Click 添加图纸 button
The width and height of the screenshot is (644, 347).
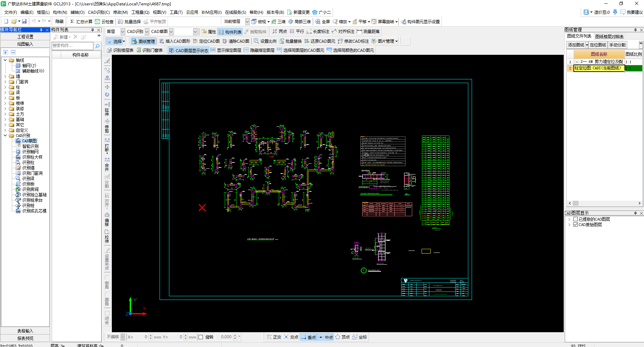tap(576, 45)
